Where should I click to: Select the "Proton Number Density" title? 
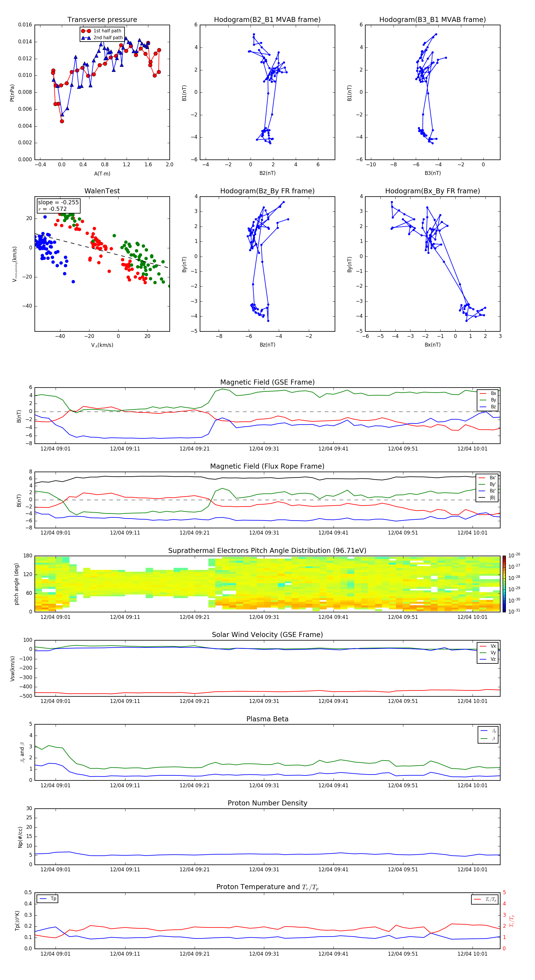267,803
